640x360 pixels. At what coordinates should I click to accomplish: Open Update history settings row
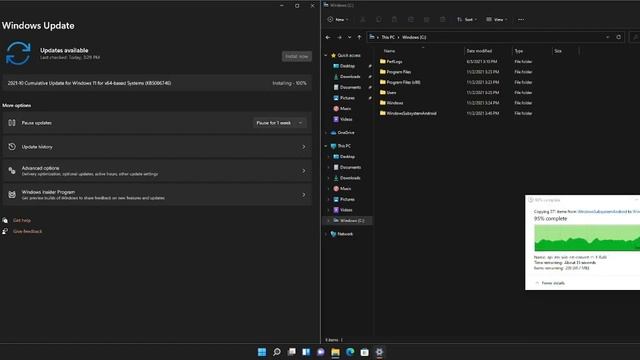pos(157,147)
